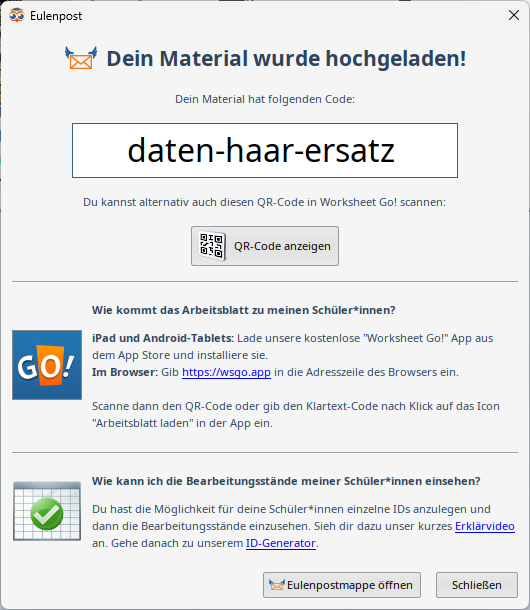The width and height of the screenshot is (530, 610).
Task: Click the winged envelope icon beside the heading
Action: click(81, 58)
